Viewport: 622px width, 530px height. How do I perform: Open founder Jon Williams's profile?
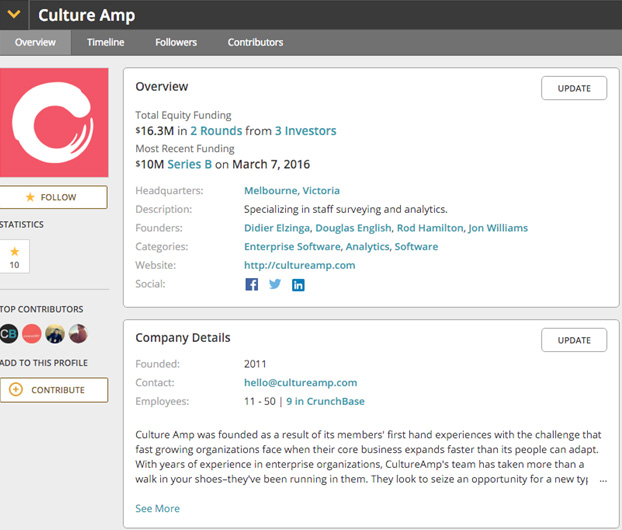pyautogui.click(x=498, y=228)
